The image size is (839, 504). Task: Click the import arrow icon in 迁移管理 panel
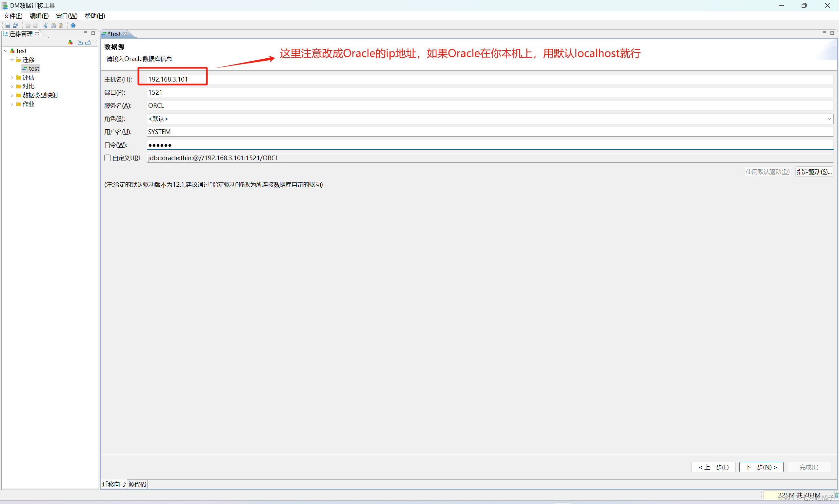click(80, 42)
